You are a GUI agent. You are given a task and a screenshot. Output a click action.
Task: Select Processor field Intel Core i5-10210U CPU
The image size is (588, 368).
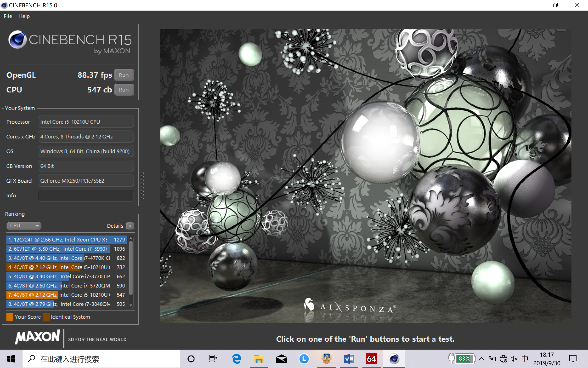(85, 122)
